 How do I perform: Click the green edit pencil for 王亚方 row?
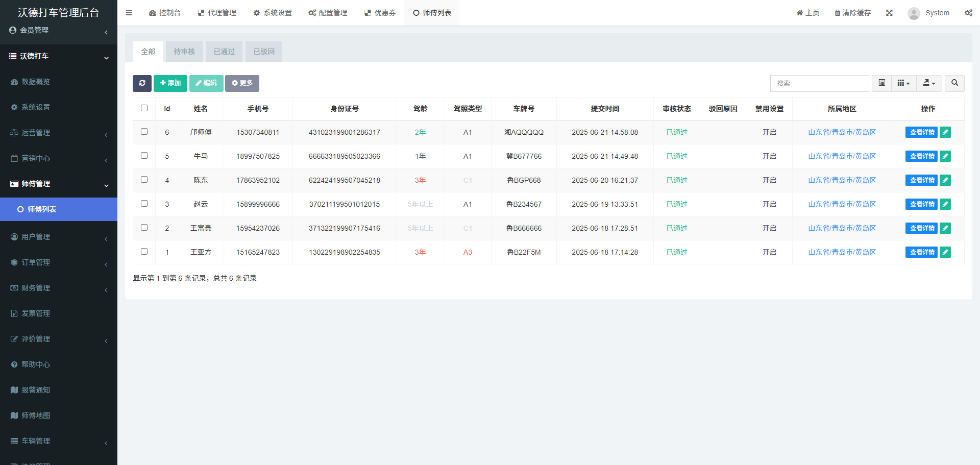click(x=945, y=252)
